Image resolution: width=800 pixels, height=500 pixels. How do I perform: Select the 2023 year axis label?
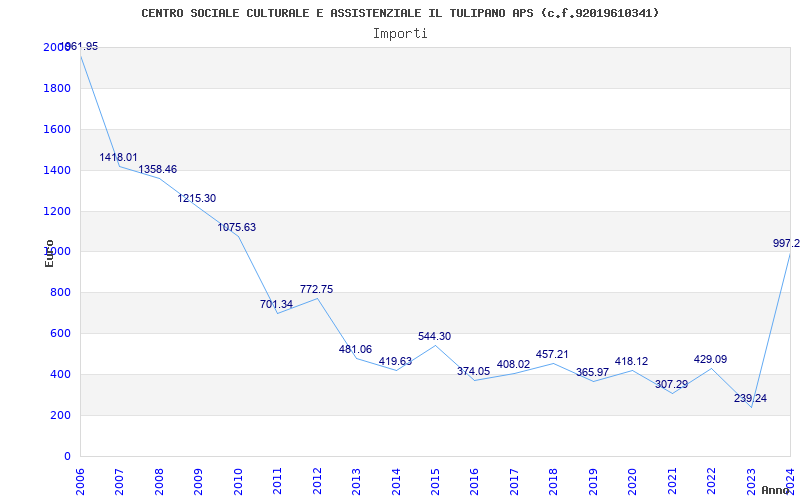coord(751,482)
